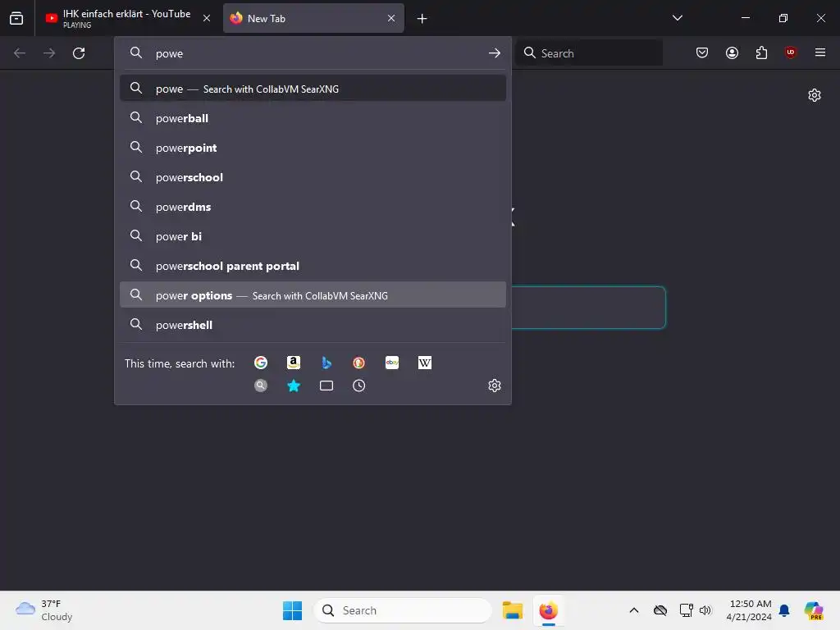
Task: Open the taskbar clock and date
Action: click(x=748, y=610)
